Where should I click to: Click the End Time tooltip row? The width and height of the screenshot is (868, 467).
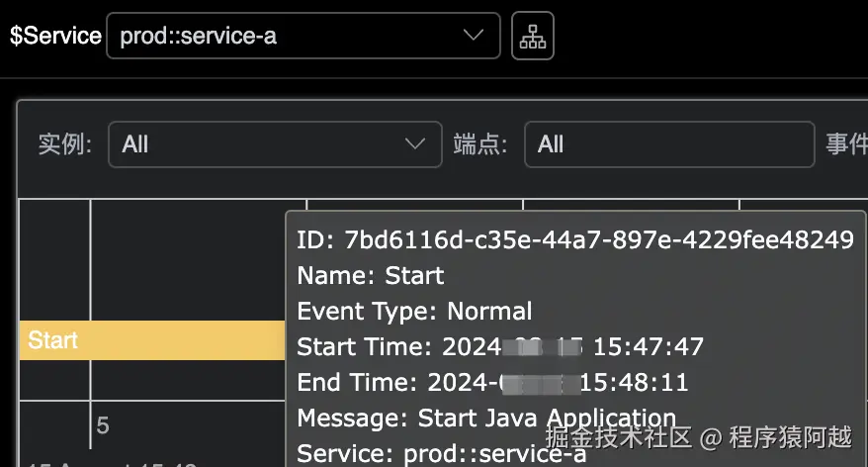click(492, 382)
